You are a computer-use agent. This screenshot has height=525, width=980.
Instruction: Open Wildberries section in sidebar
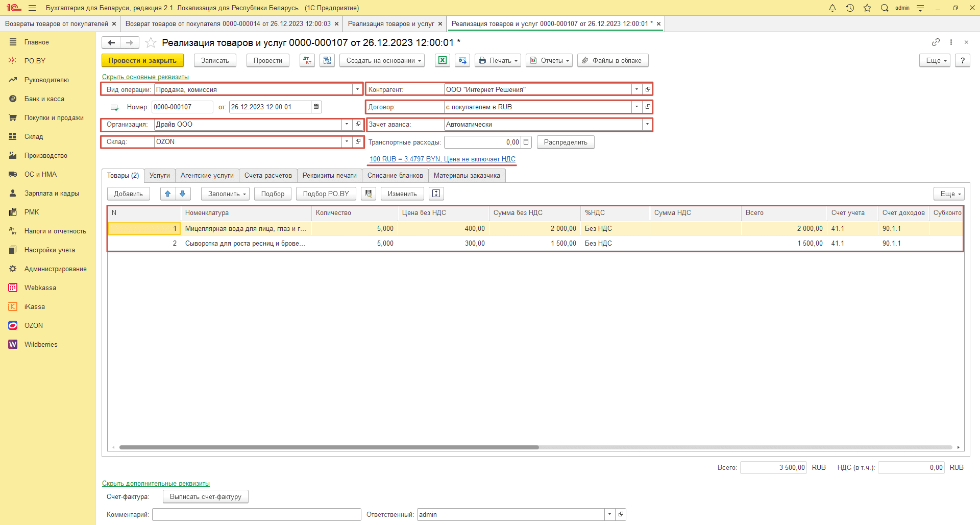coord(41,344)
